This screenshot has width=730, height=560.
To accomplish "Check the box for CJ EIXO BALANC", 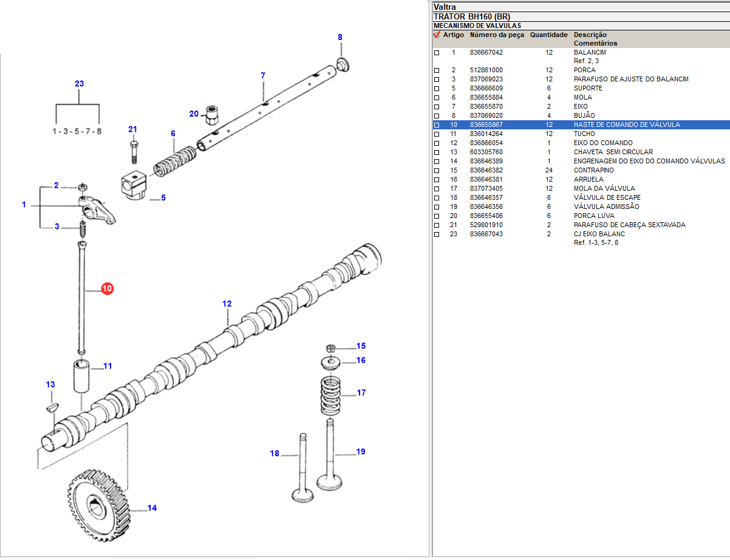I will 437,234.
